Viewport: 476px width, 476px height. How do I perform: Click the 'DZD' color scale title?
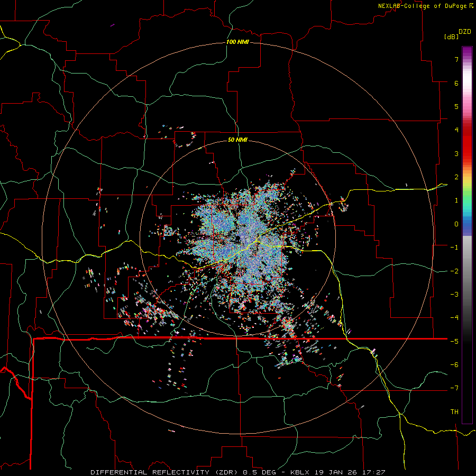click(465, 32)
